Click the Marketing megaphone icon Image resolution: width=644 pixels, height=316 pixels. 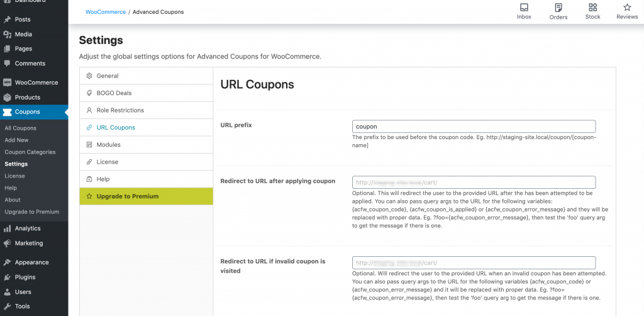(x=7, y=243)
